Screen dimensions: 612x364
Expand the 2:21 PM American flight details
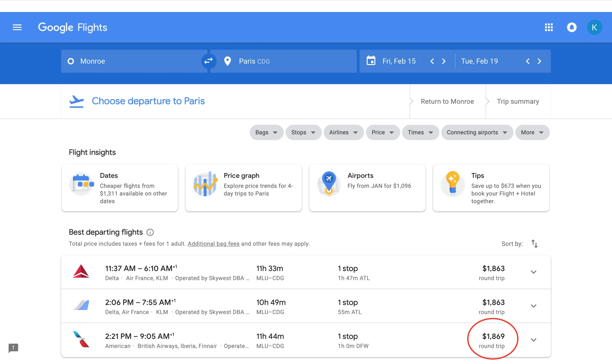click(533, 340)
